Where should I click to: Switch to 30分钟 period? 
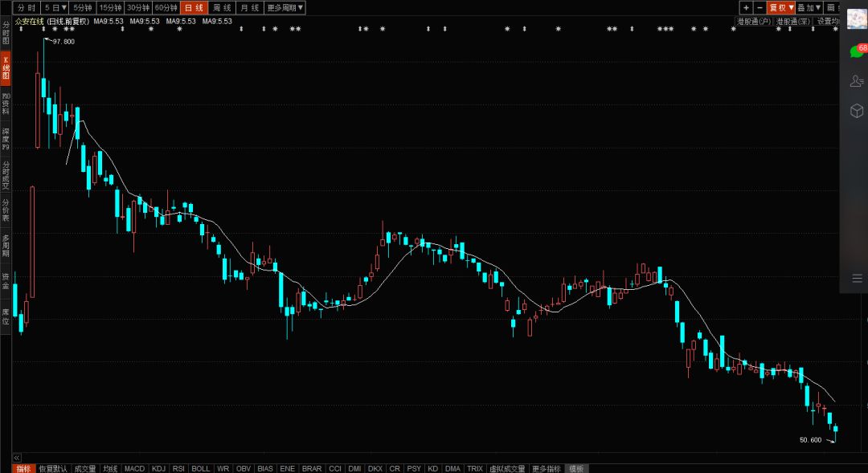[x=138, y=8]
